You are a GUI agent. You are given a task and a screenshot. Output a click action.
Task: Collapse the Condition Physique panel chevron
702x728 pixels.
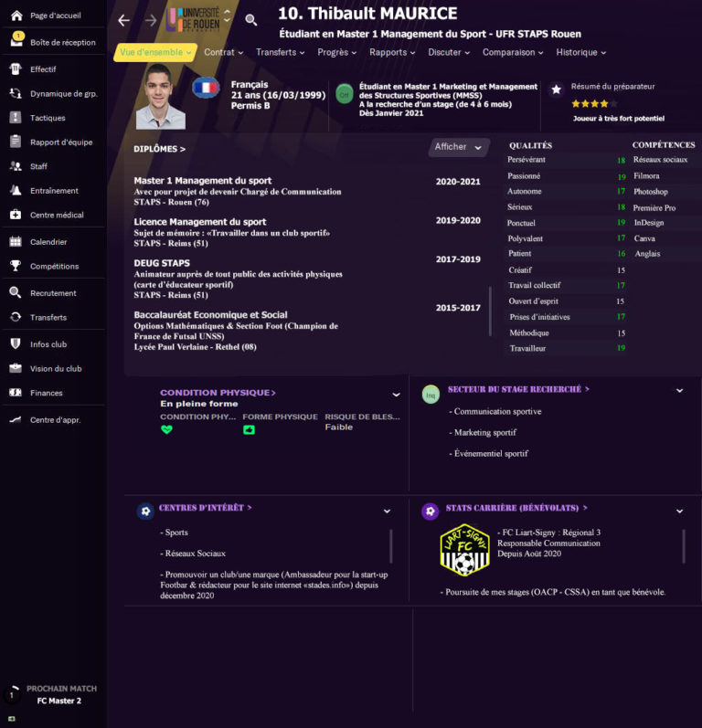[x=397, y=395]
